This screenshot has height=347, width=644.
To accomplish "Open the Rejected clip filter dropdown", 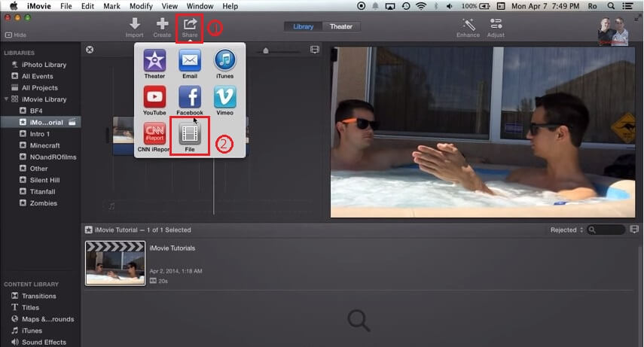I will coord(566,230).
